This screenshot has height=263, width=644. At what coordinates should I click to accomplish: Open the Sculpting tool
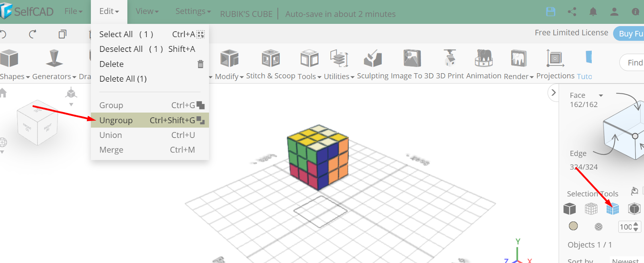(x=373, y=64)
